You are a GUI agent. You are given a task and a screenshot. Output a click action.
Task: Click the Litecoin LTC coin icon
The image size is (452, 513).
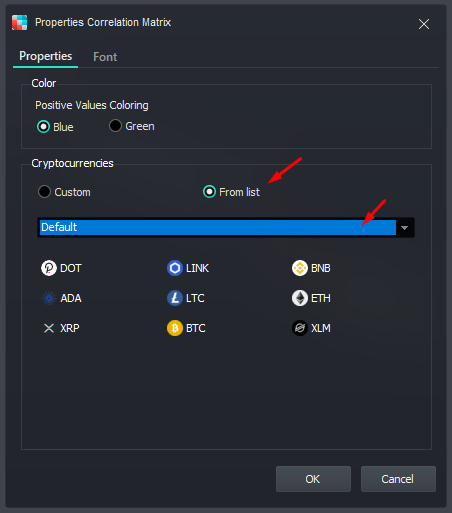pyautogui.click(x=175, y=298)
